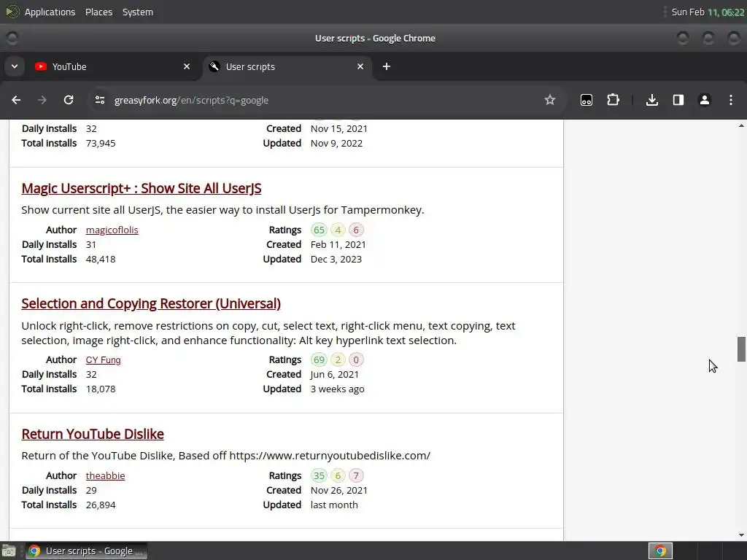The height and width of the screenshot is (560, 747).
Task: Click the forward navigation arrow
Action: pyautogui.click(x=42, y=100)
